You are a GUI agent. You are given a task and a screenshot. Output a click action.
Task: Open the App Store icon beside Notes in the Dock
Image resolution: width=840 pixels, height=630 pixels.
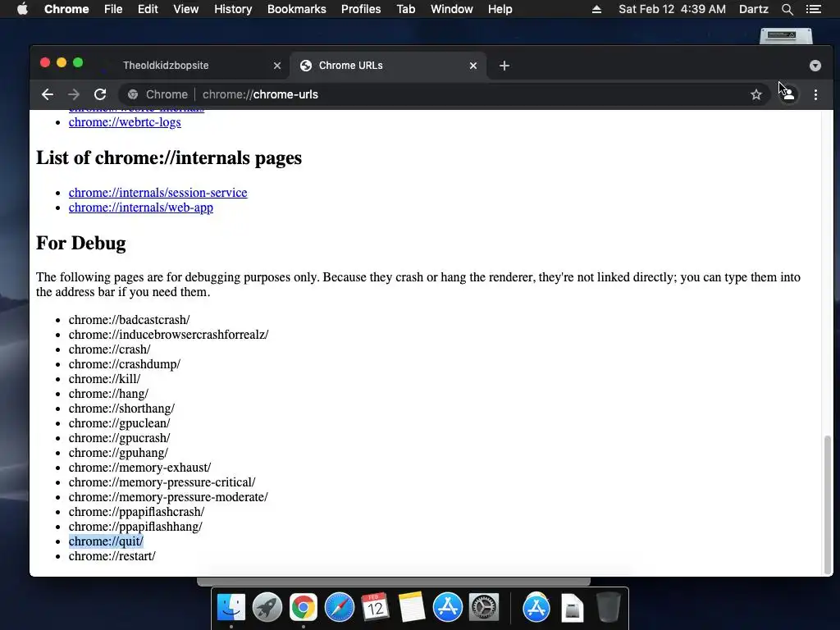[447, 607]
